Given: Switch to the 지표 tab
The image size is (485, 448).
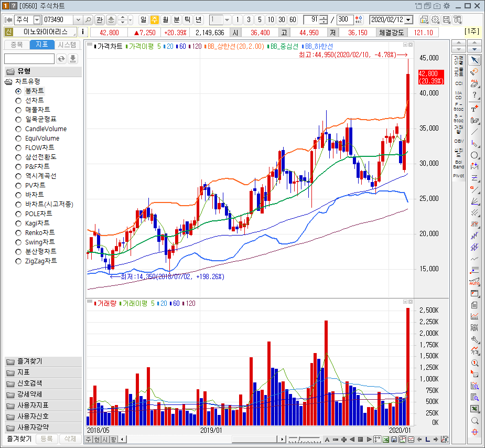Looking at the screenshot, I should (42, 45).
